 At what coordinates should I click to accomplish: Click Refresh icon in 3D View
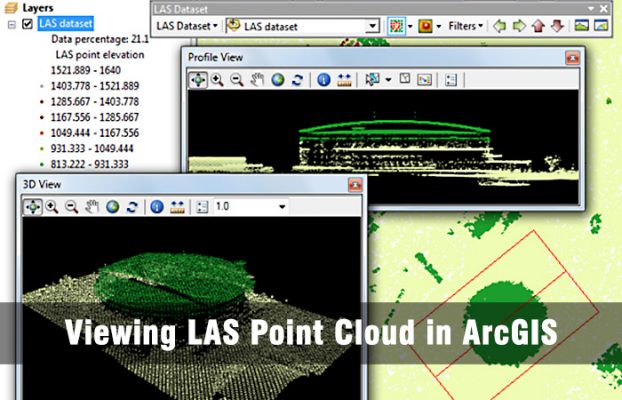click(132, 207)
